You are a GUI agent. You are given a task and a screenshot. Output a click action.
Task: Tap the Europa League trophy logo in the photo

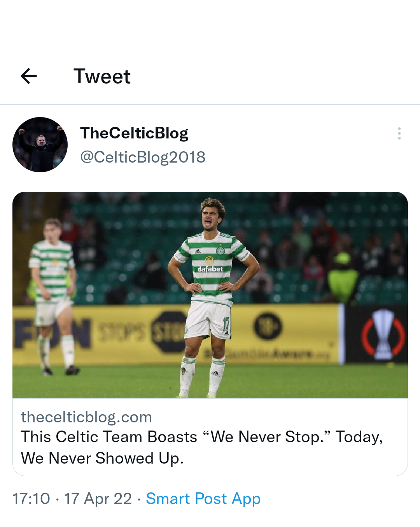click(x=383, y=334)
